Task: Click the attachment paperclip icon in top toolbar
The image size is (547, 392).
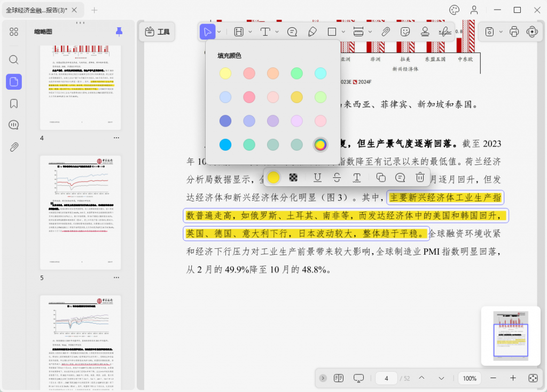Action: tap(386, 32)
